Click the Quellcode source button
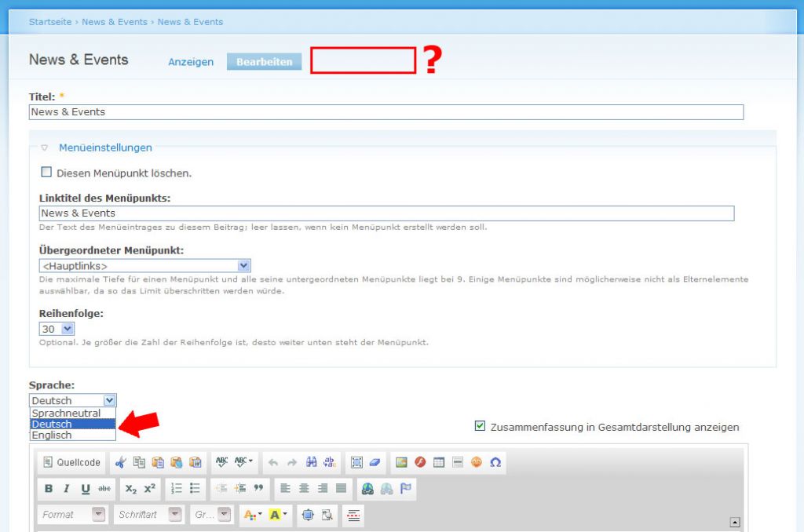Screen dimensions: 804x532 [71, 462]
